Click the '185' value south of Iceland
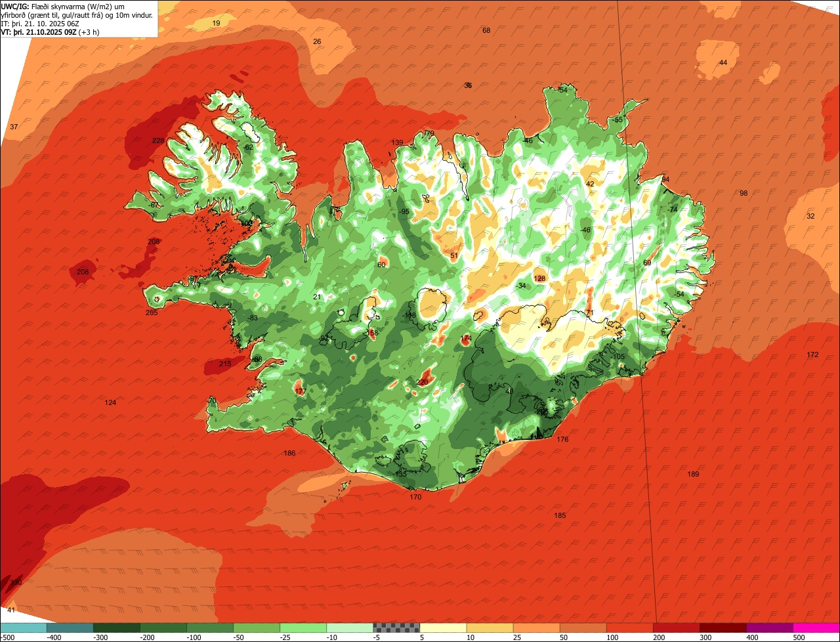Image resolution: width=840 pixels, height=642 pixels. point(560,516)
